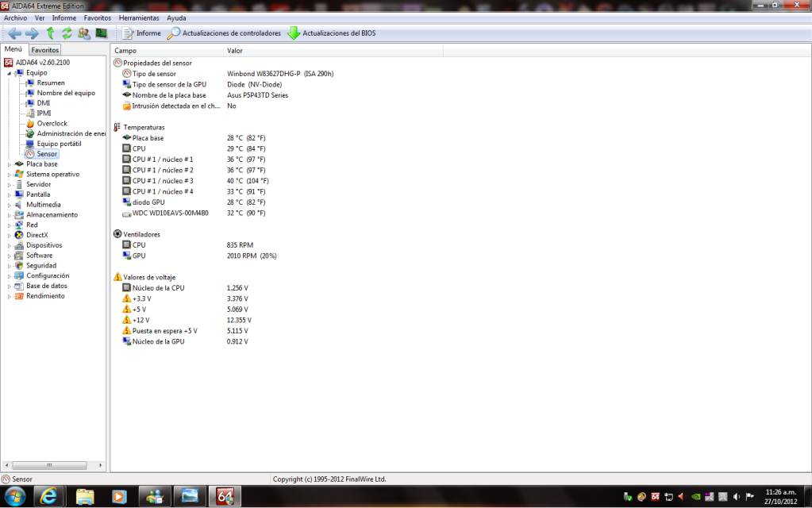This screenshot has width=812, height=508.
Task: Switch to the Favoritos tab
Action: pos(45,50)
